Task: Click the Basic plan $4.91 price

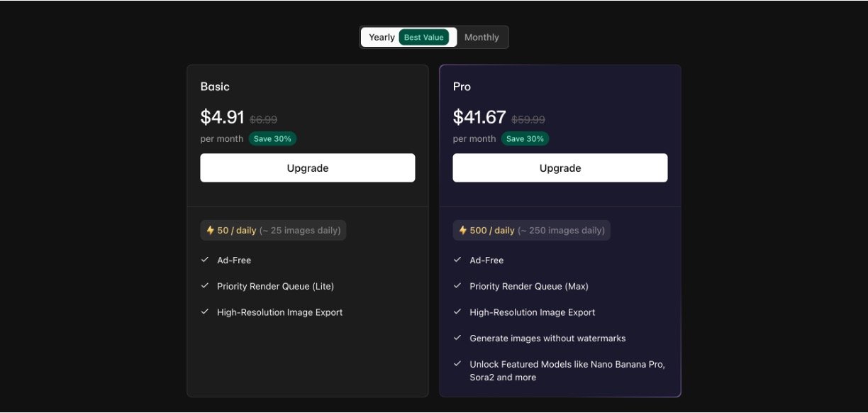Action: tap(222, 117)
